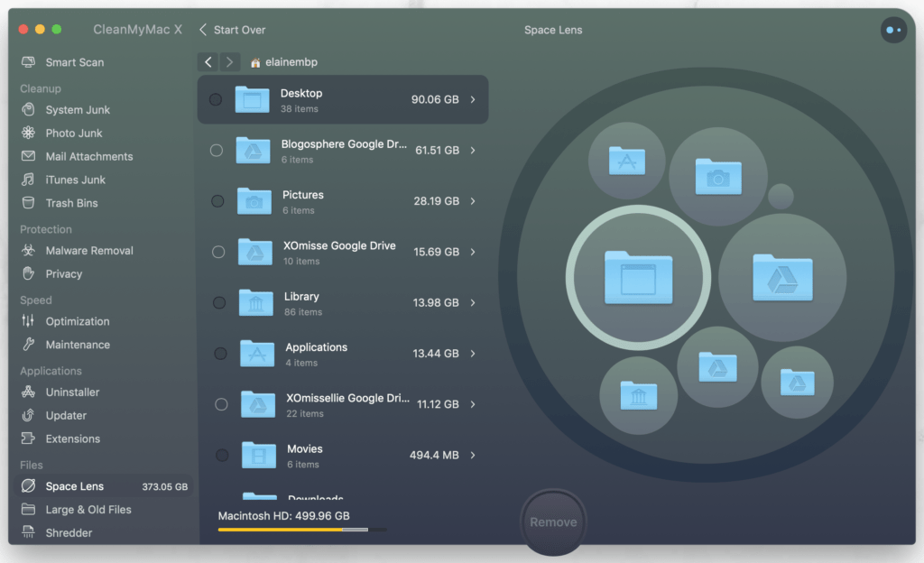Click the Trash Bins icon
924x563 pixels.
pos(28,203)
